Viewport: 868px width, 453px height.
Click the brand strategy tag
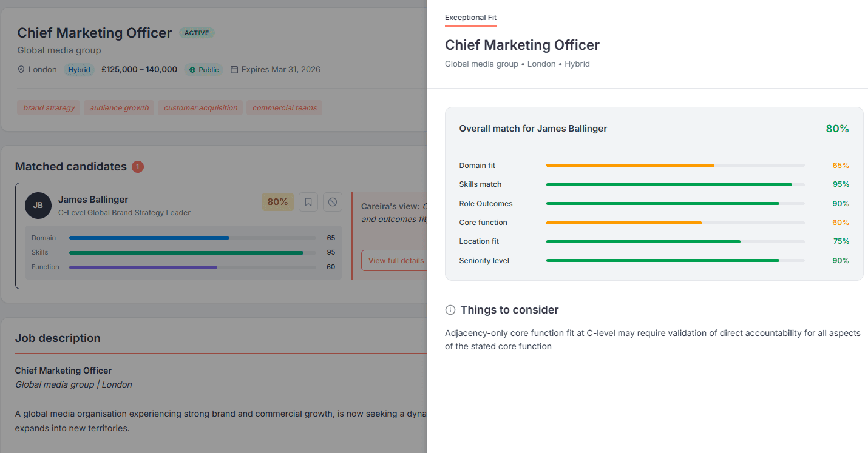[x=49, y=108]
